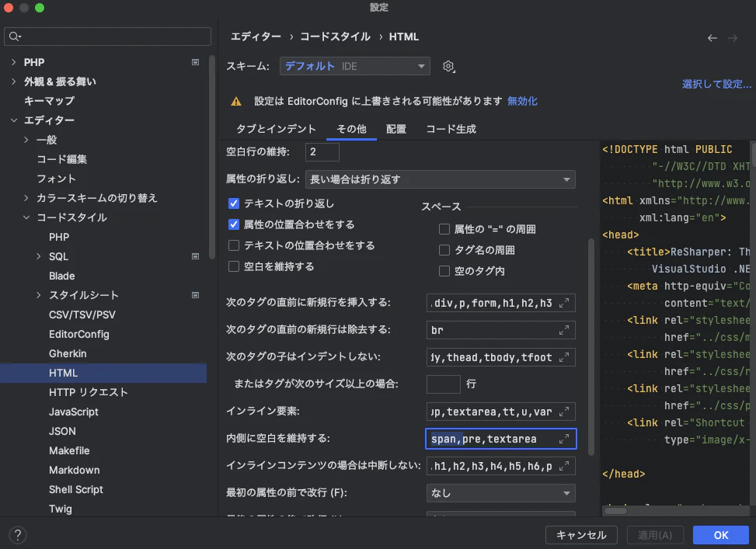Expand the 次のタグの直前に新規行を挿入する field editor
756x549 pixels.
point(563,303)
